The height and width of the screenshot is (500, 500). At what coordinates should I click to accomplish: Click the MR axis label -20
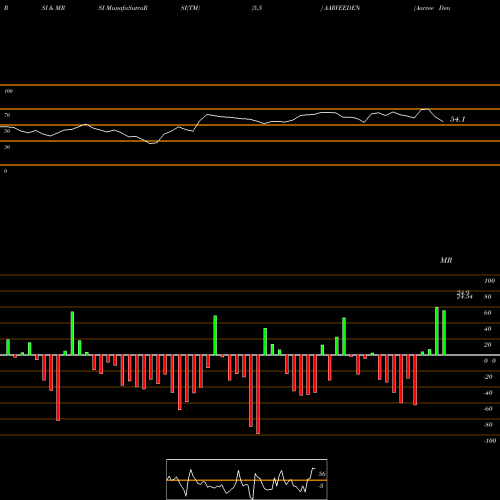point(488,377)
